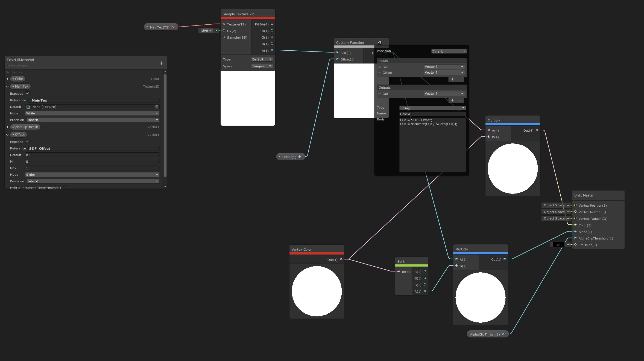The image size is (644, 361).
Task: Enable the Hybrid Instanced (experimental) checkbox
Action: pyautogui.click(x=65, y=187)
